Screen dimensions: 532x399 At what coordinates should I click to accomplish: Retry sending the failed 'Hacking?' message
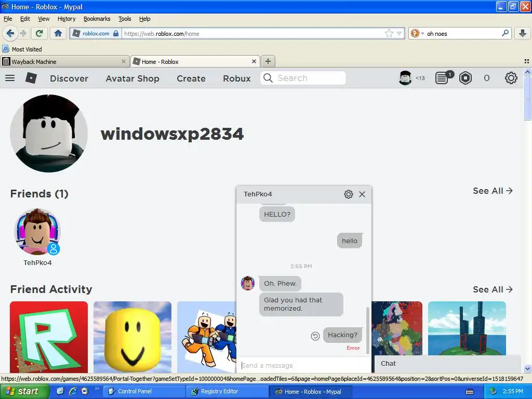point(315,336)
